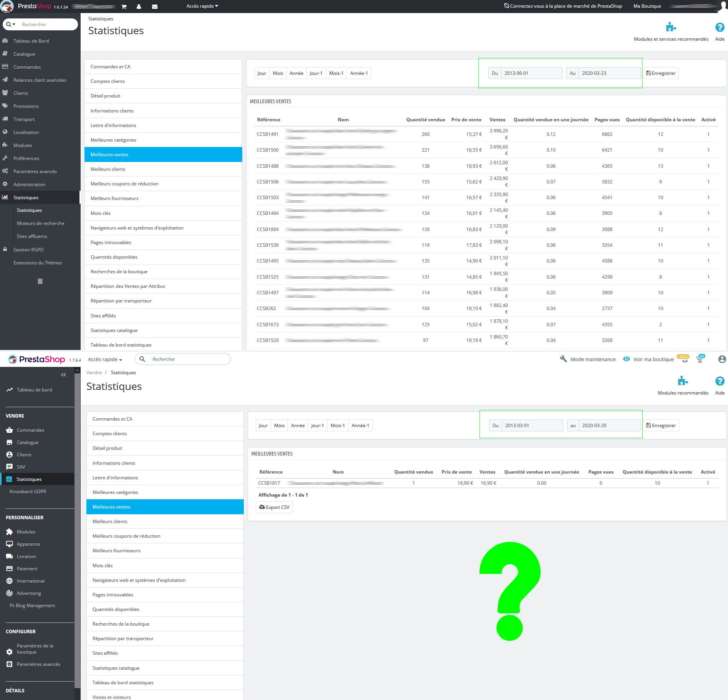Click the customer person icon in top bar
Screen dimensions: 728x700
[139, 7]
